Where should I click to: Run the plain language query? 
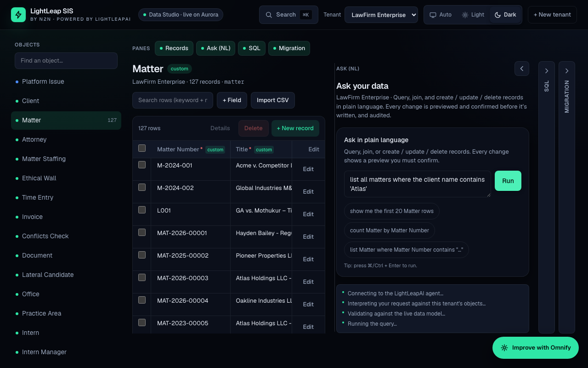tap(508, 181)
